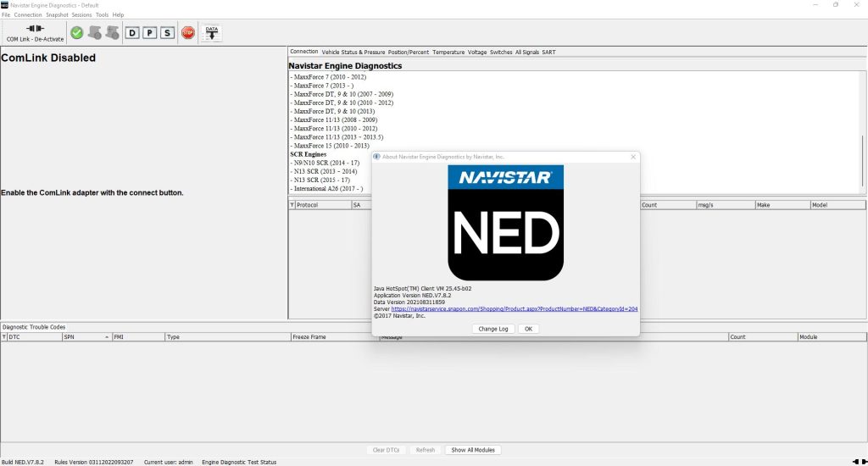Switch to the Connection tab
The height and width of the screenshot is (466, 868).
pos(304,52)
